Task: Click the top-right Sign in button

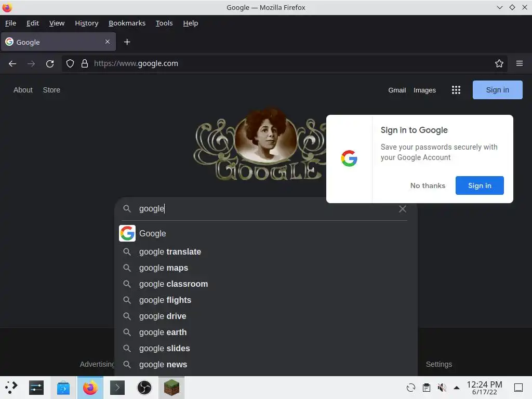Action: click(497, 90)
